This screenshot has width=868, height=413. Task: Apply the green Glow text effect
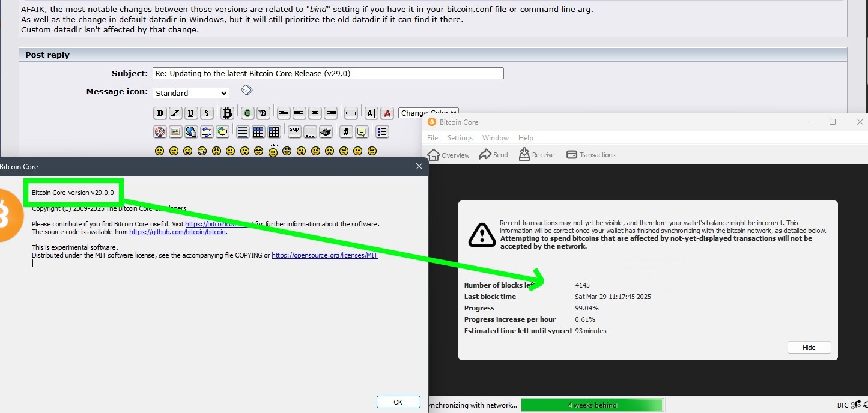[x=247, y=113]
